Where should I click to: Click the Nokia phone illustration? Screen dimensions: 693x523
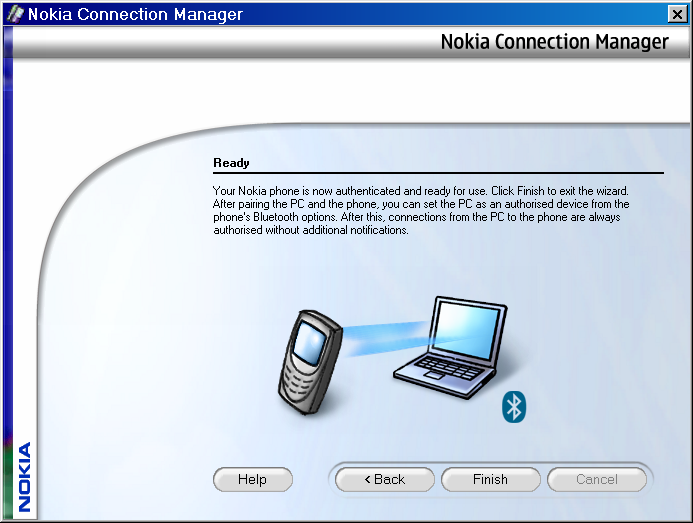tap(310, 362)
